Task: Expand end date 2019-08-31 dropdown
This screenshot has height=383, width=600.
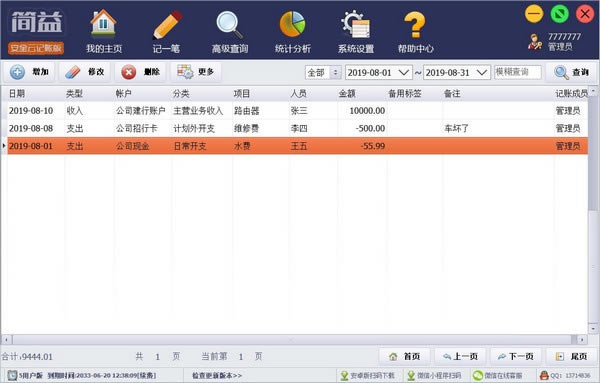Action: (482, 72)
